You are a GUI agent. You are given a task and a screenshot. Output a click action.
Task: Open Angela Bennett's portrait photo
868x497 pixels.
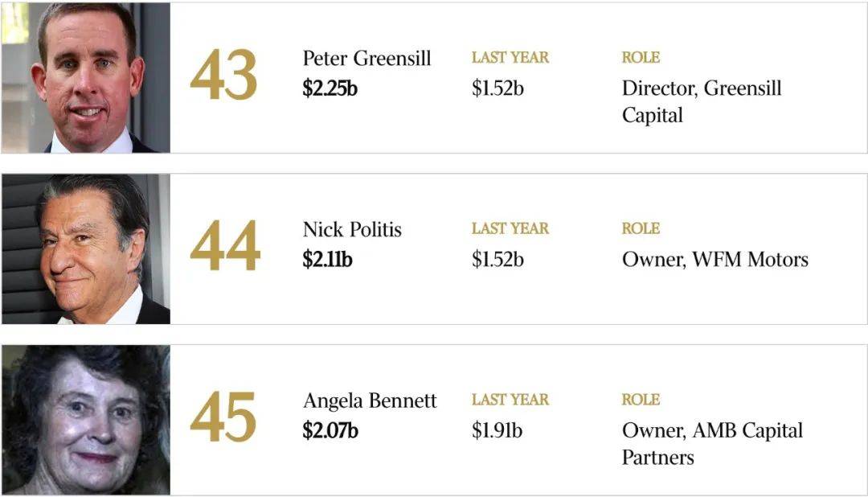pos(86,420)
